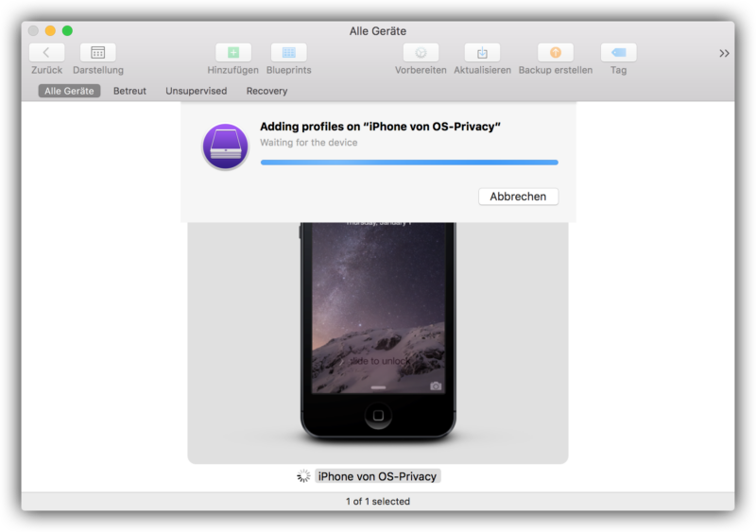This screenshot has width=756, height=532.
Task: Click the green Hinzufügen plus icon
Action: 233,53
